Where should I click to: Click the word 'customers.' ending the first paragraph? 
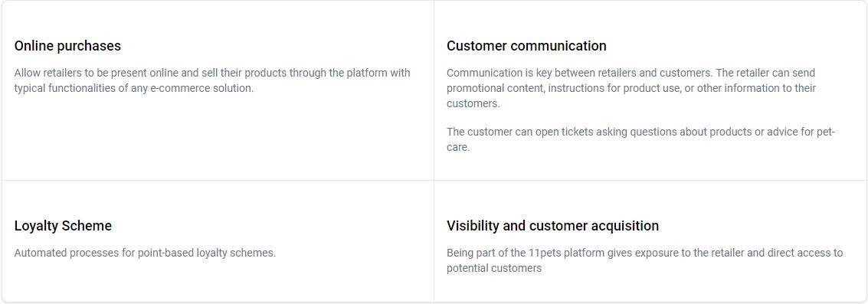pyautogui.click(x=473, y=103)
